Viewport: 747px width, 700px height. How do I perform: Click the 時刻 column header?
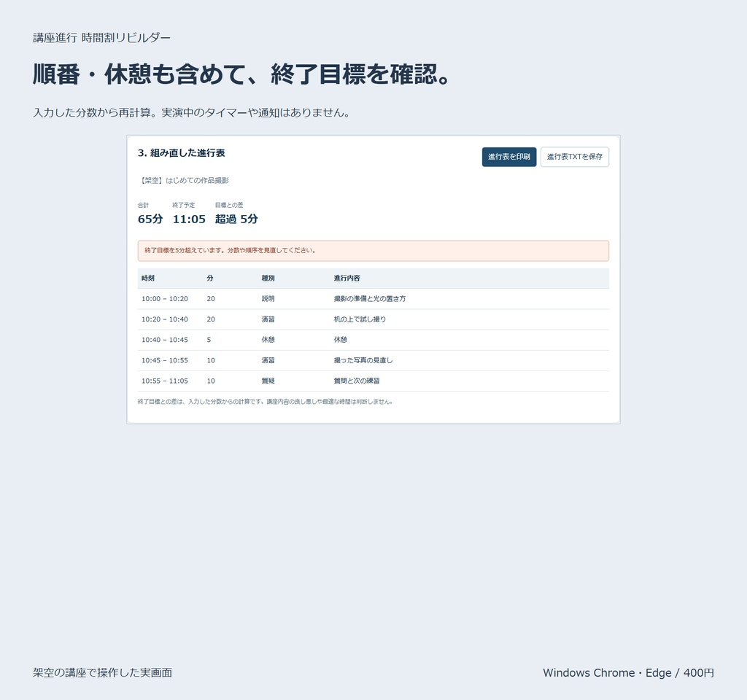click(x=147, y=278)
